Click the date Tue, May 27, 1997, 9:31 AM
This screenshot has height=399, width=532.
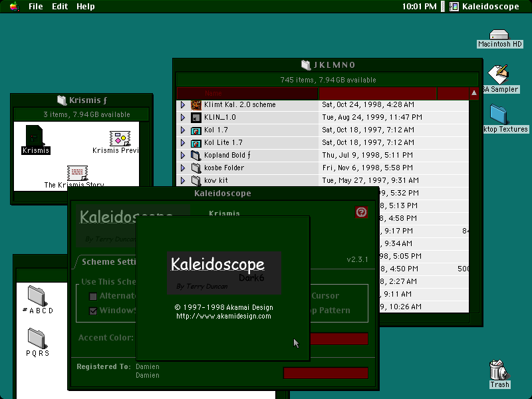[x=370, y=180]
